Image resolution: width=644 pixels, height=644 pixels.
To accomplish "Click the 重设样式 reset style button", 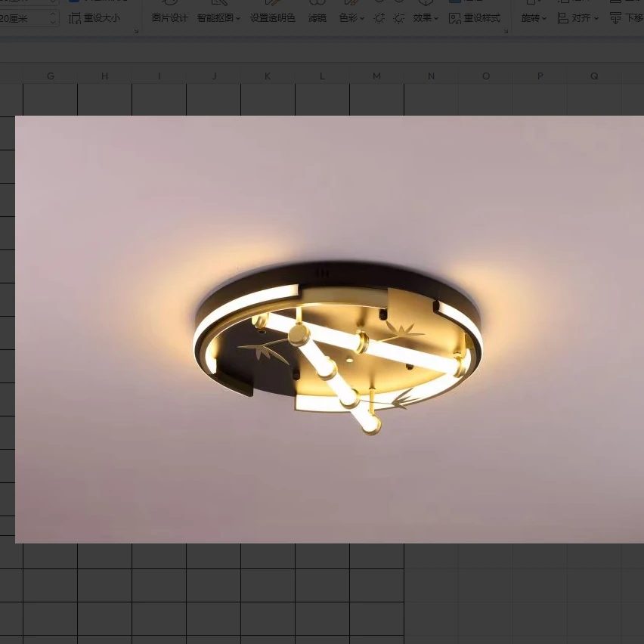I will [475, 18].
